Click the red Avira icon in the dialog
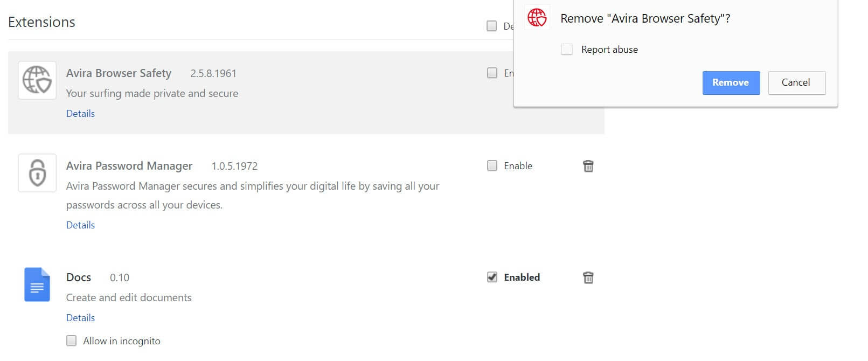This screenshot has height=361, width=868. point(537,18)
